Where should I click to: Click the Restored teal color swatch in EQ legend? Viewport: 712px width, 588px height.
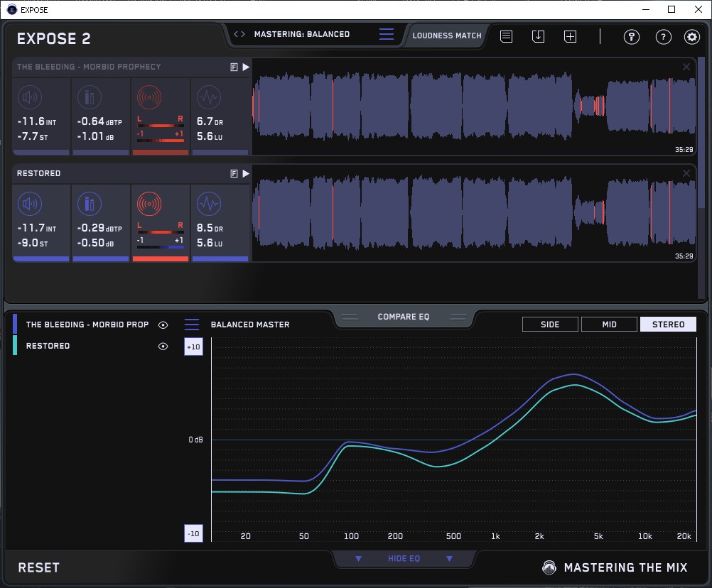pos(15,345)
